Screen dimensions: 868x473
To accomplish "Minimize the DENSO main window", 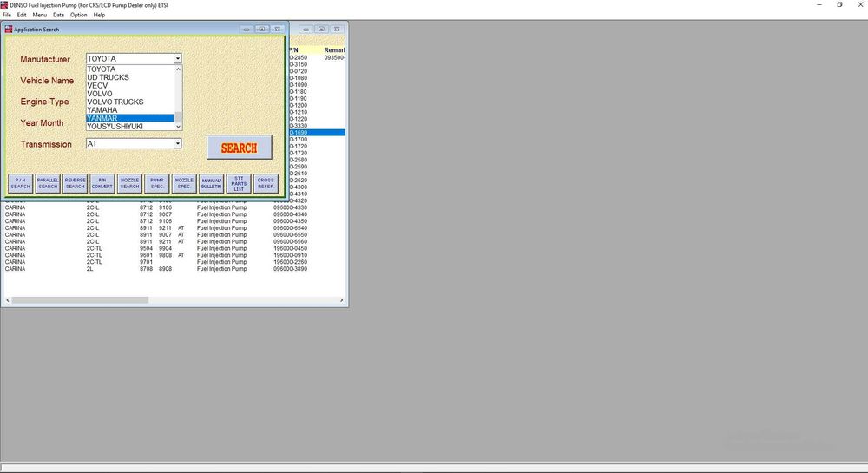I will [819, 5].
